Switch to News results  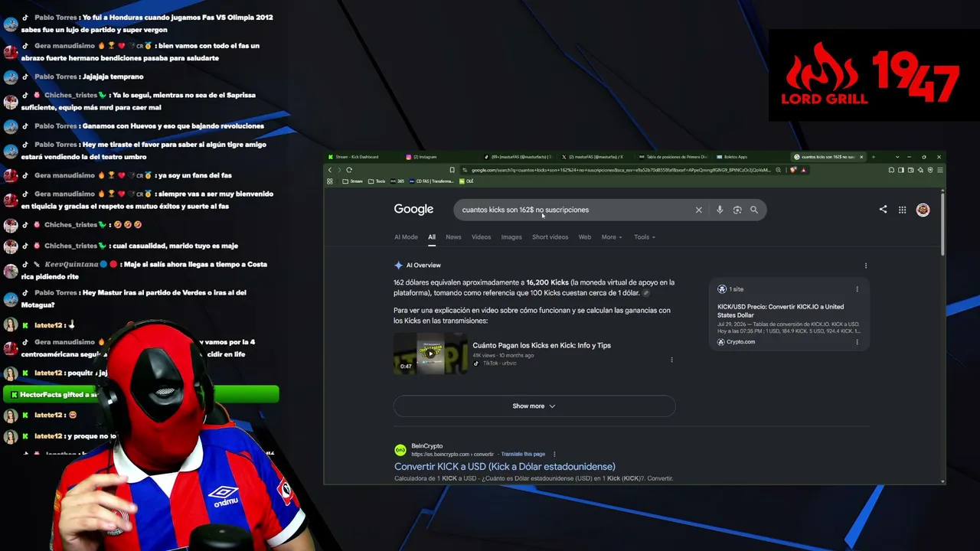click(453, 237)
